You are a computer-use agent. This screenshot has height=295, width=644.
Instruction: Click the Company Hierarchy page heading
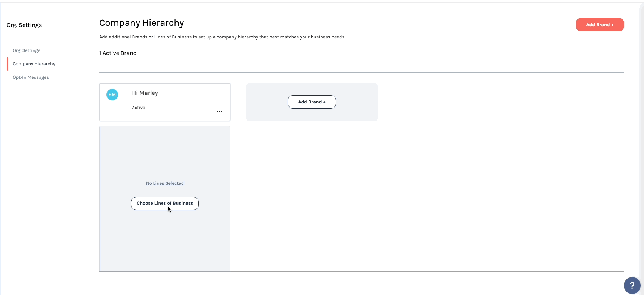[x=142, y=23]
